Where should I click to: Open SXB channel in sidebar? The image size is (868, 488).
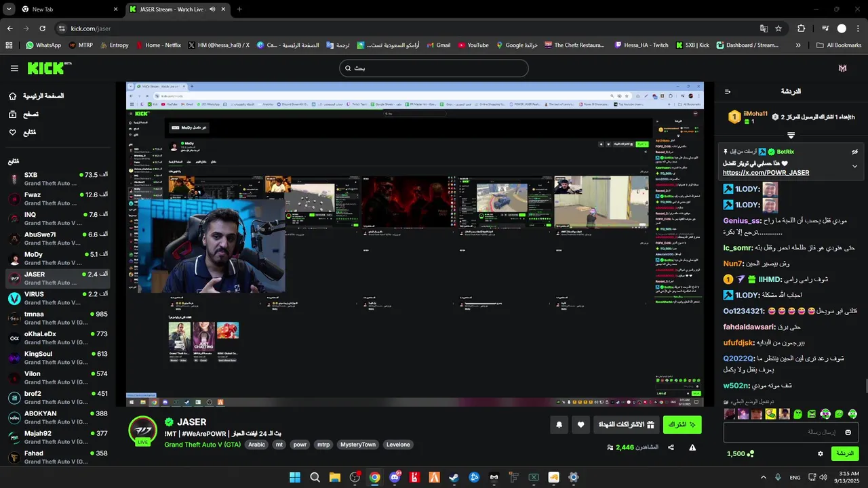pyautogui.click(x=58, y=179)
